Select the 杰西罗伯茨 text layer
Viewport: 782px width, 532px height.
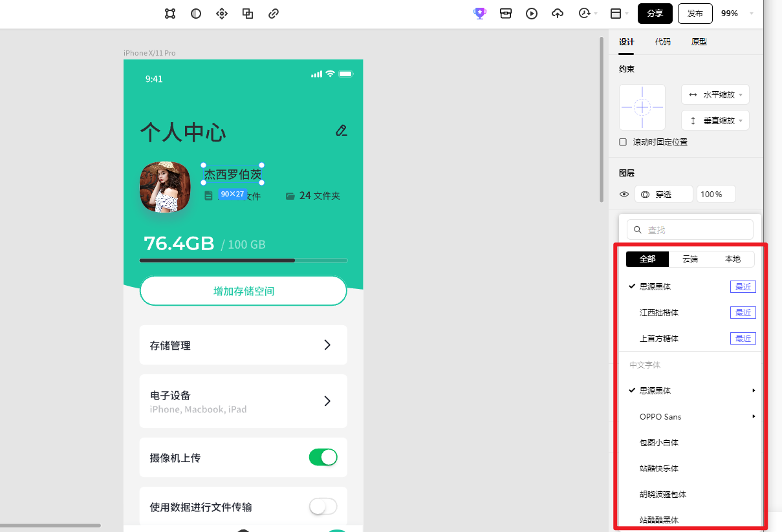233,174
